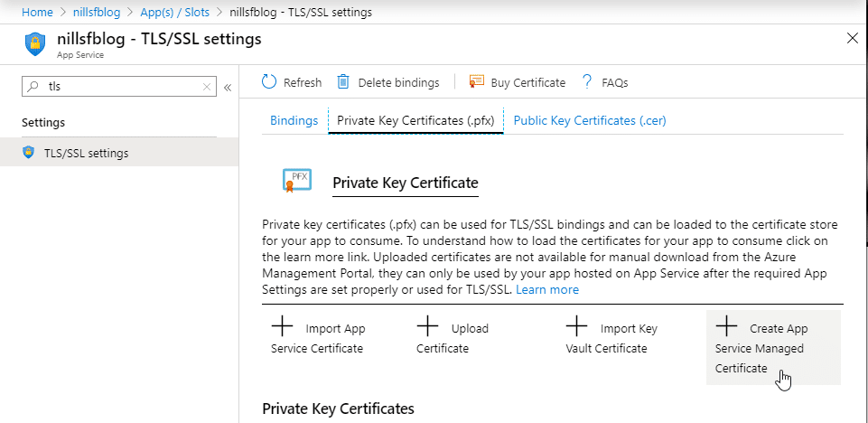Viewport: 868px width, 423px height.
Task: Click the Buy Certificate label
Action: [528, 82]
